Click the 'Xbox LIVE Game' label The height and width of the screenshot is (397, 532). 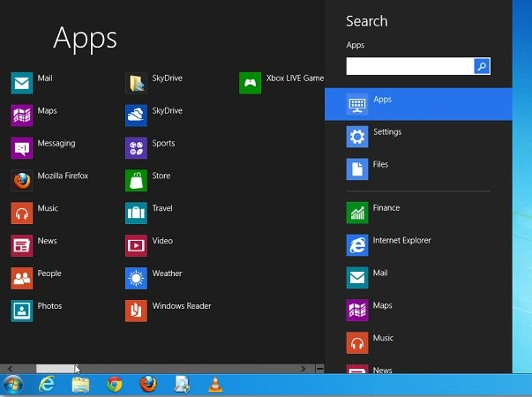[x=295, y=78]
